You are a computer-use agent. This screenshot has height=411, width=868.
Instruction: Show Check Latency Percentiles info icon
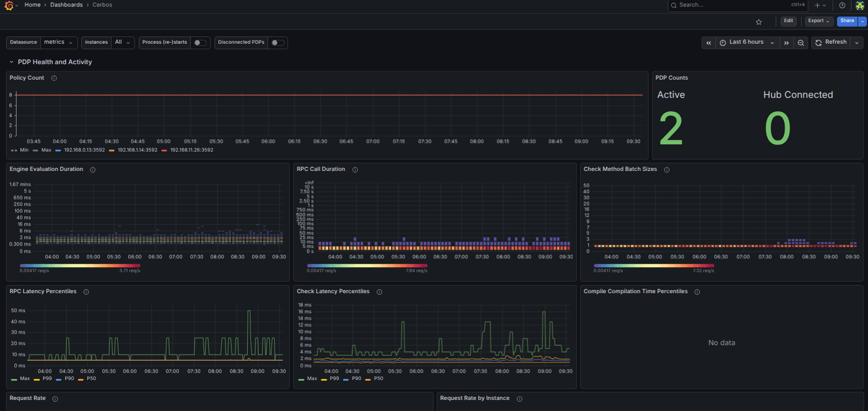coord(379,292)
